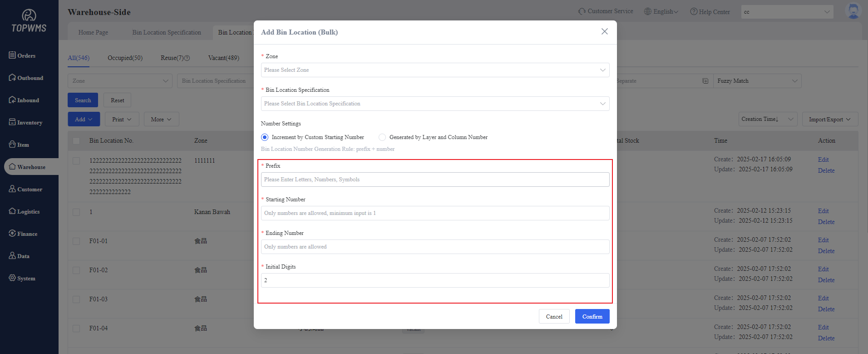Open the Bin Location Specification dropdown in dialog

(x=435, y=104)
